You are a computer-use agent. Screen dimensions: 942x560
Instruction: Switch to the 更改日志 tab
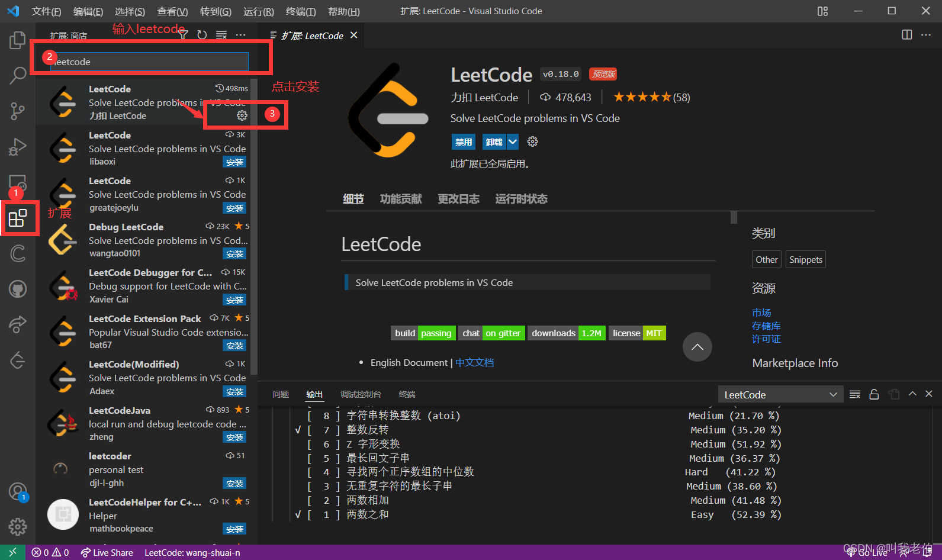pos(458,199)
